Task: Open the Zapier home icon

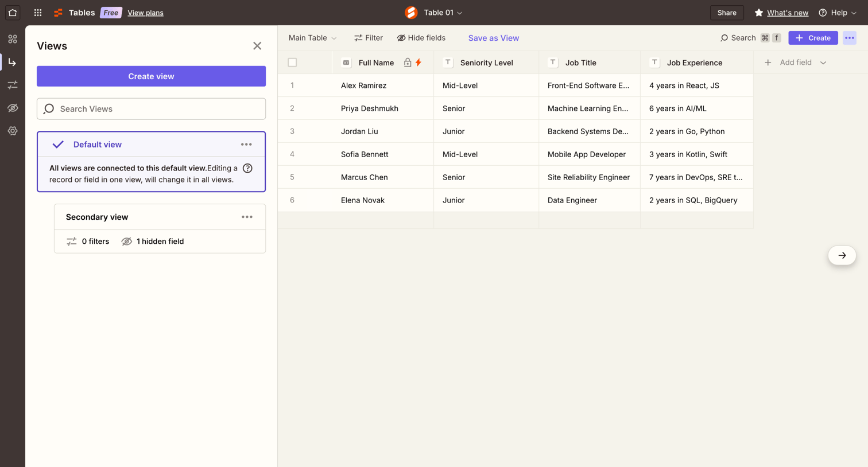Action: click(x=13, y=13)
